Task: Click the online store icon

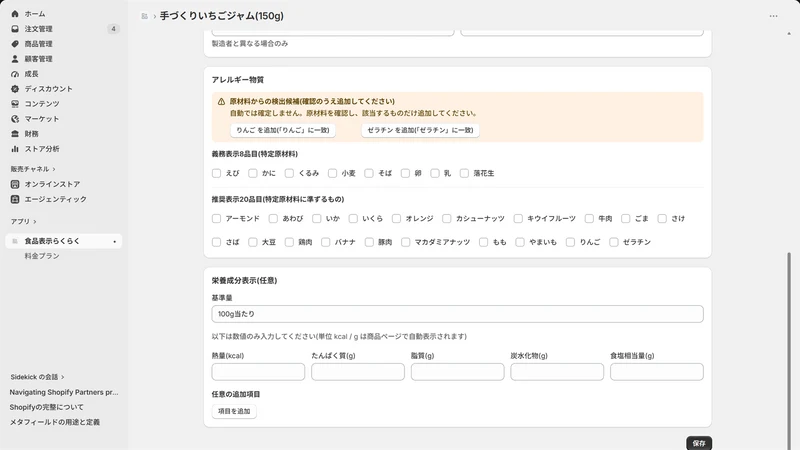Action: 15,184
